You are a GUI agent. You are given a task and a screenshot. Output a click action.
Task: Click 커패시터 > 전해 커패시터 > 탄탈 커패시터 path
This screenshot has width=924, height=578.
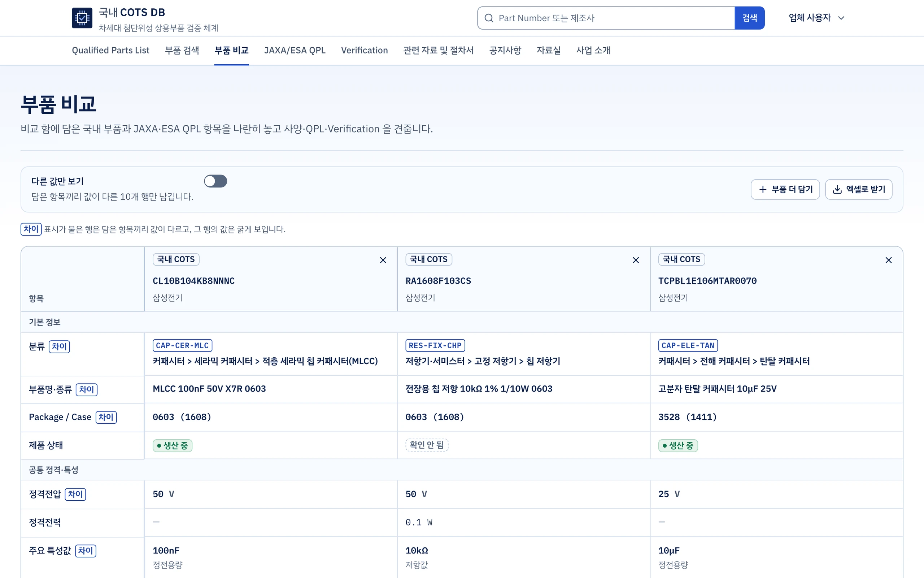coord(734,361)
